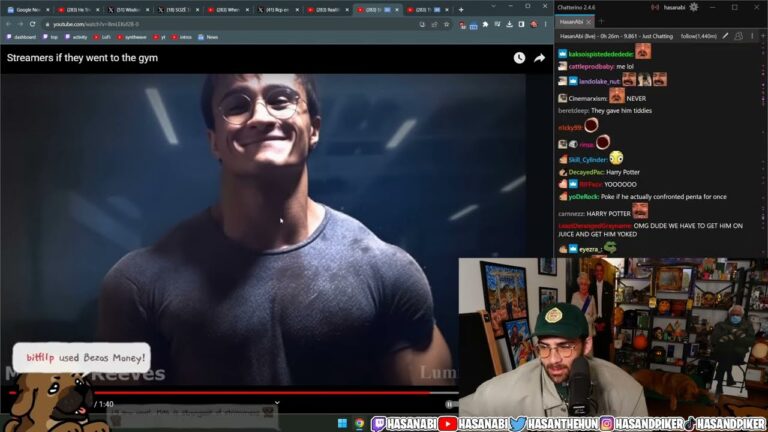The width and height of the screenshot is (768, 432).
Task: Close the HasanAbi Chatterino tab
Action: [x=589, y=22]
